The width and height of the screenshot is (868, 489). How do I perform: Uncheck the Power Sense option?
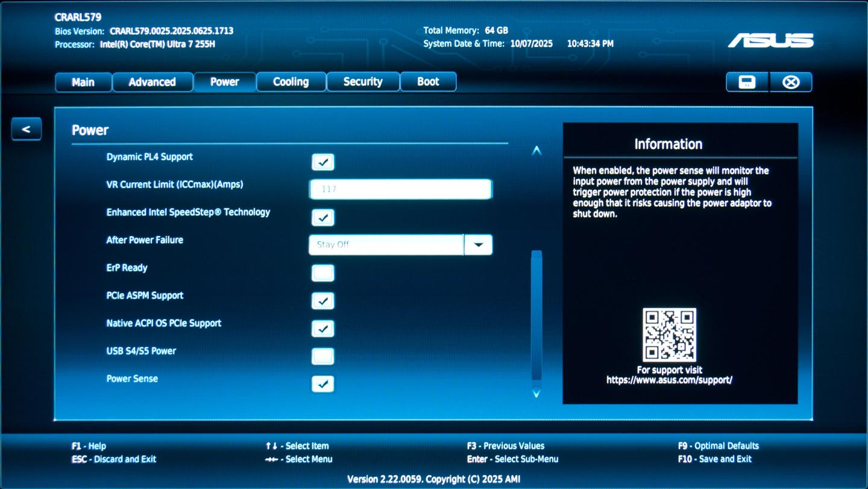click(323, 384)
